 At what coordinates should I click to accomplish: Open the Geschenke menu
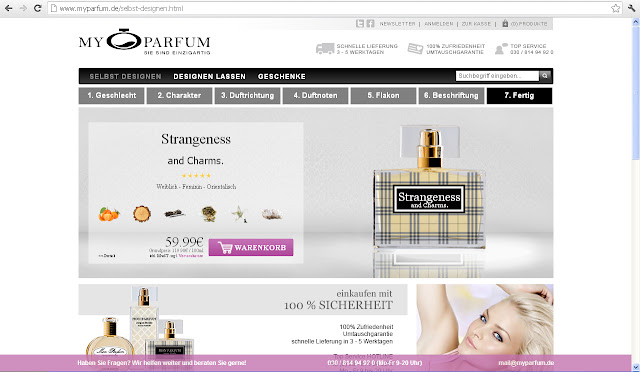pyautogui.click(x=282, y=76)
